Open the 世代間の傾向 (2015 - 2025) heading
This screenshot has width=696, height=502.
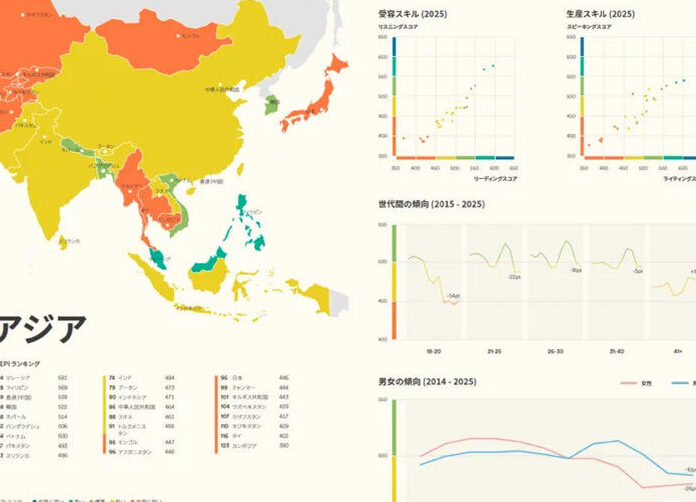coord(431,204)
